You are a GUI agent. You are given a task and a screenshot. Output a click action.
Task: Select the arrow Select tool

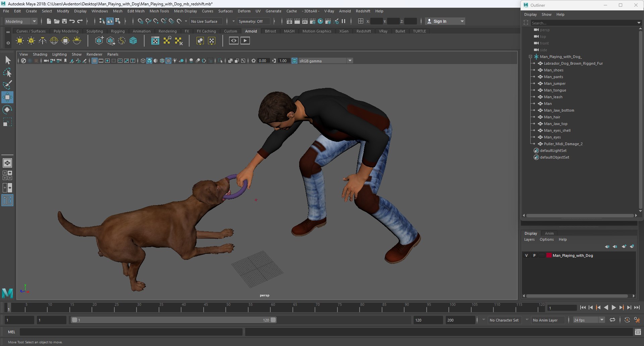7,60
